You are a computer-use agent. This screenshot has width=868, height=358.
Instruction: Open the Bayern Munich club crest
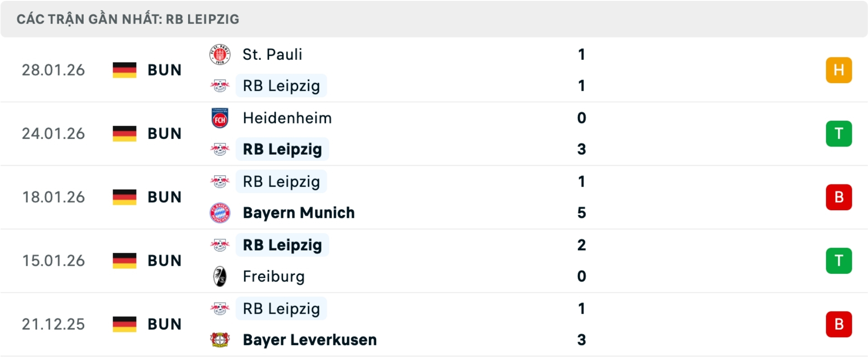tap(220, 213)
